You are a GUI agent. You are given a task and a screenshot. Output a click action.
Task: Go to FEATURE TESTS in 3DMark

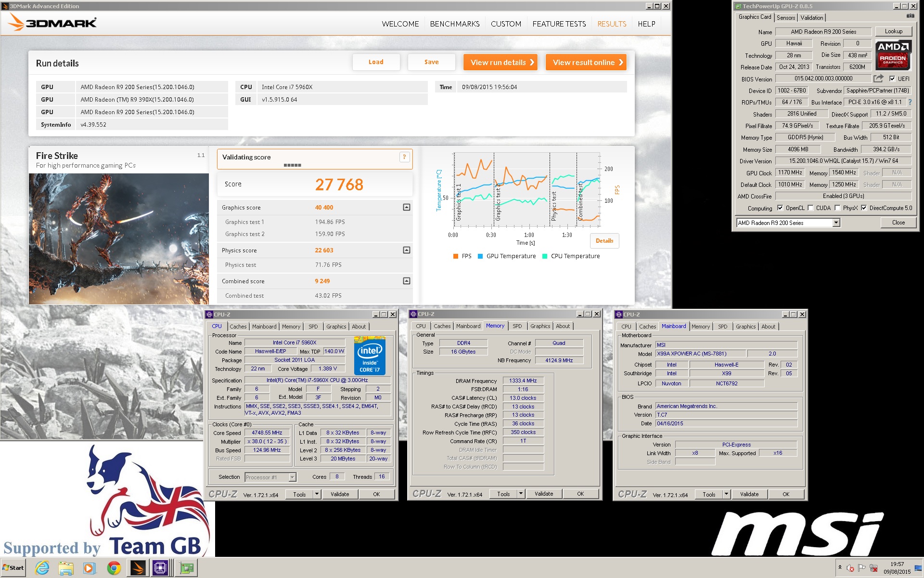pyautogui.click(x=559, y=24)
